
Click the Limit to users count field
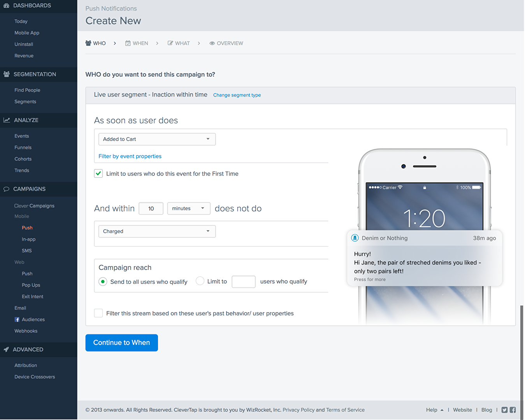coord(244,282)
